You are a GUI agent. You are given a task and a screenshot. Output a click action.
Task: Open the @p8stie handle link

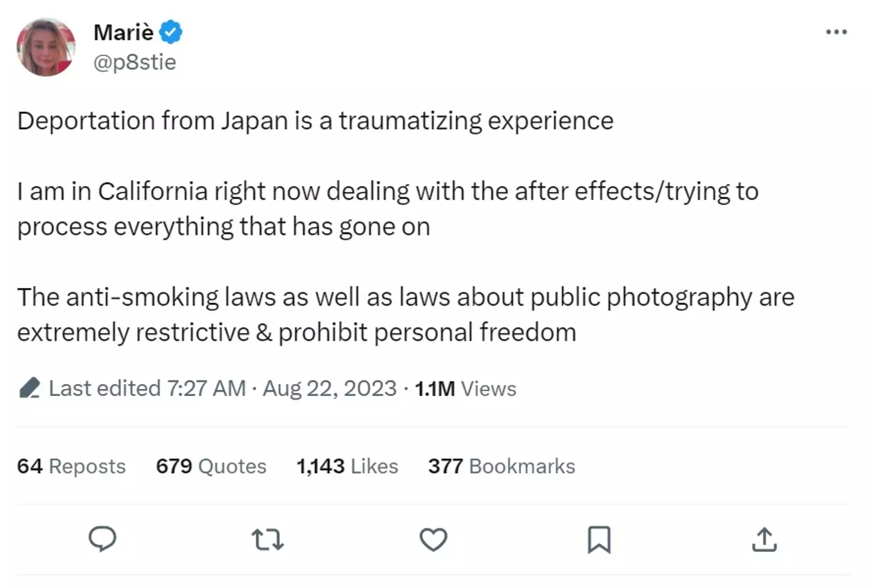point(134,62)
